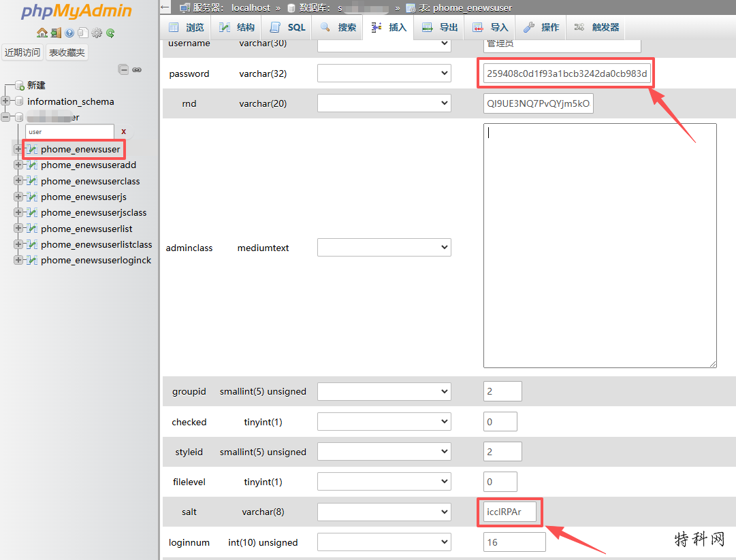Screen dimensions: 736x560
Task: Open function dropdown for password field
Action: point(384,73)
